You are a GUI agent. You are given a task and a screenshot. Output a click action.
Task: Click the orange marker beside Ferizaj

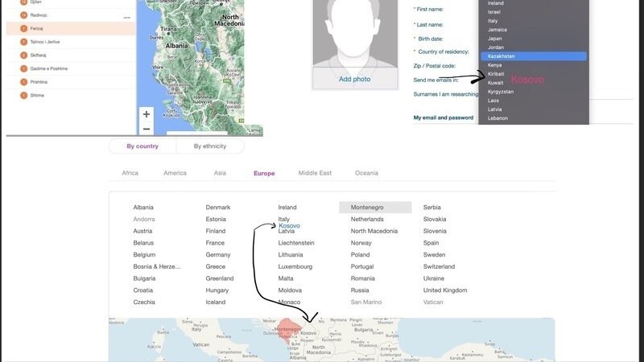click(x=23, y=28)
